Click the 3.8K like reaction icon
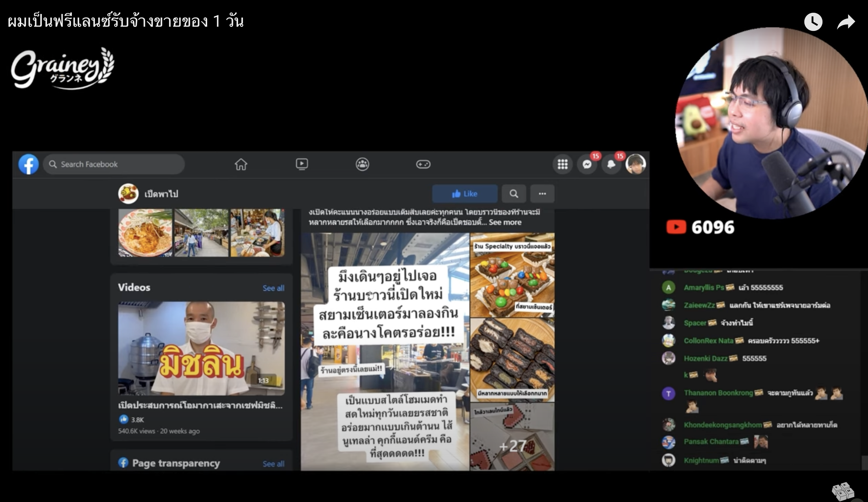The height and width of the screenshot is (502, 868). tap(123, 419)
